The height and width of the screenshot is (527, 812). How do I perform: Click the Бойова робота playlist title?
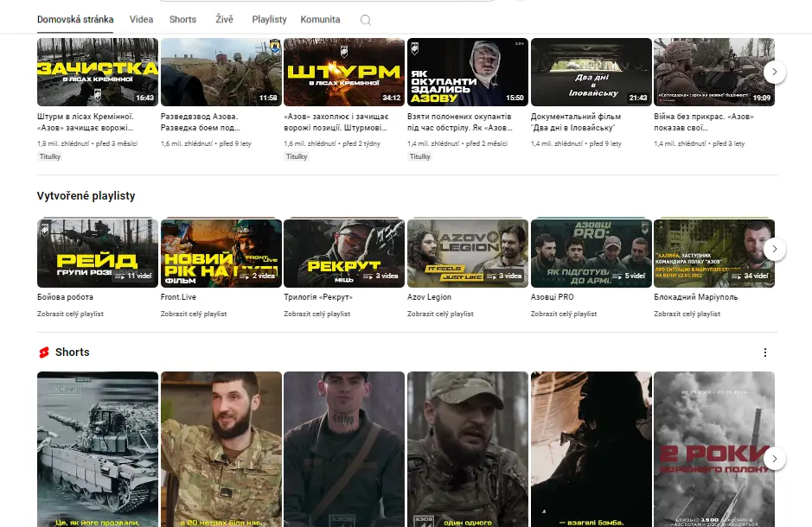coord(65,297)
